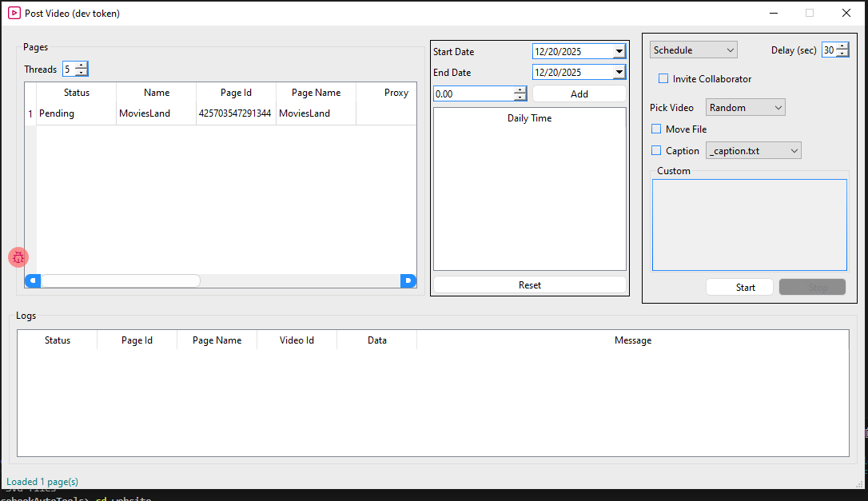Open the End Date calendar dropdown arrow
This screenshot has width=868, height=501.
[x=619, y=73]
